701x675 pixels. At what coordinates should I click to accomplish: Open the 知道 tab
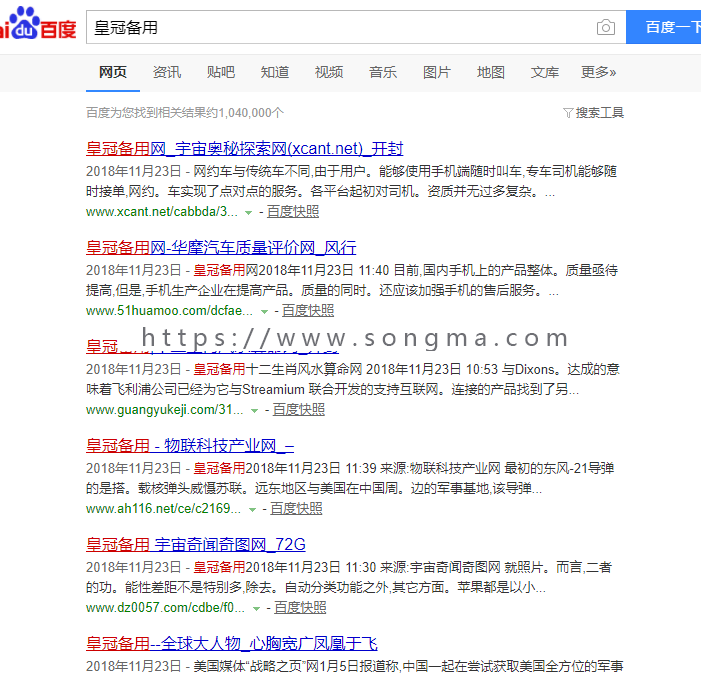click(x=274, y=72)
